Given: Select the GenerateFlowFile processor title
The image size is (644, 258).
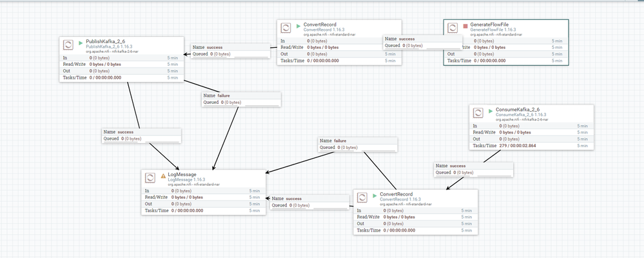Looking at the screenshot, I should tap(489, 25).
